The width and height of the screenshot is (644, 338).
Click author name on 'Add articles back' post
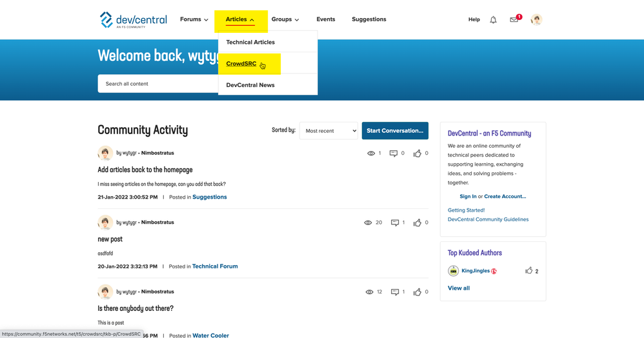click(x=129, y=153)
